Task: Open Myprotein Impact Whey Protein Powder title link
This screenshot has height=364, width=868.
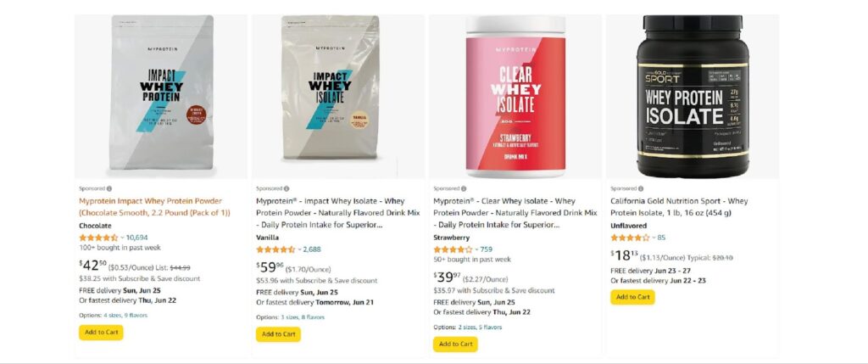Action: tap(154, 207)
